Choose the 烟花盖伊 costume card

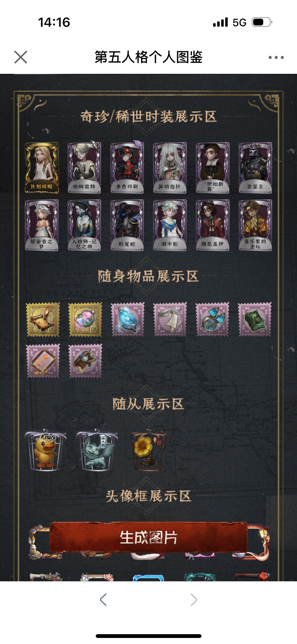click(213, 225)
